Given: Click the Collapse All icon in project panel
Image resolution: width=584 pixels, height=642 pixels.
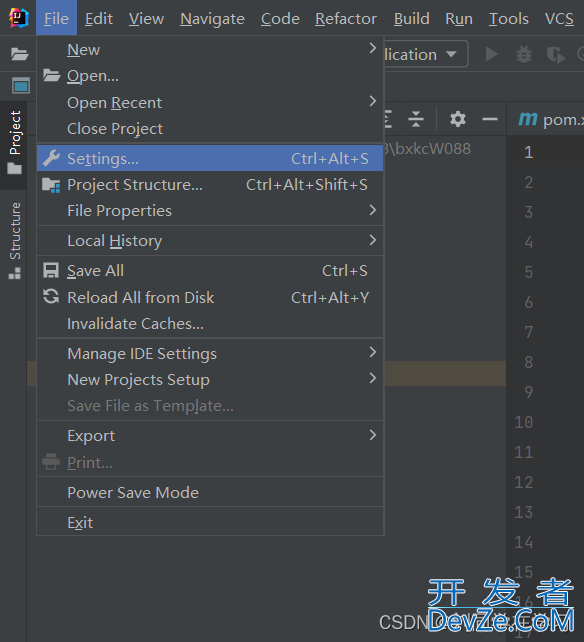Looking at the screenshot, I should pos(416,119).
